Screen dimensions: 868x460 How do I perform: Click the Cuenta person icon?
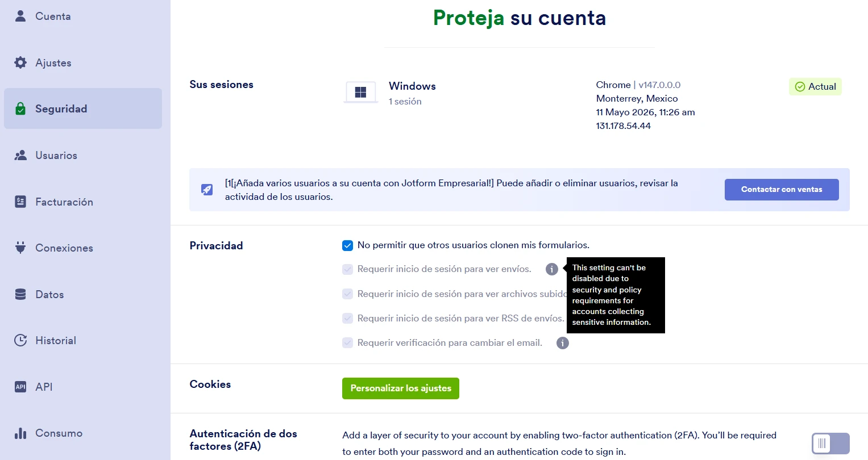tap(20, 16)
